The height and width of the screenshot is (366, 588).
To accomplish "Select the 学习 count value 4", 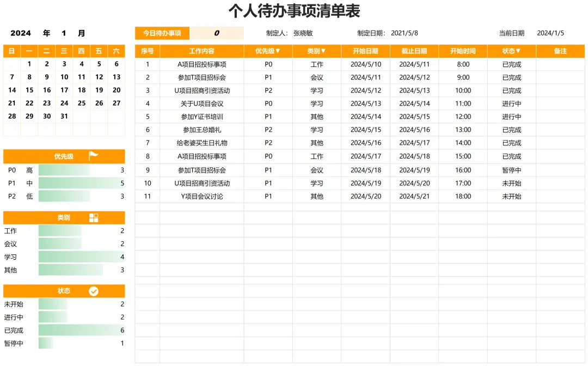I will pyautogui.click(x=122, y=257).
